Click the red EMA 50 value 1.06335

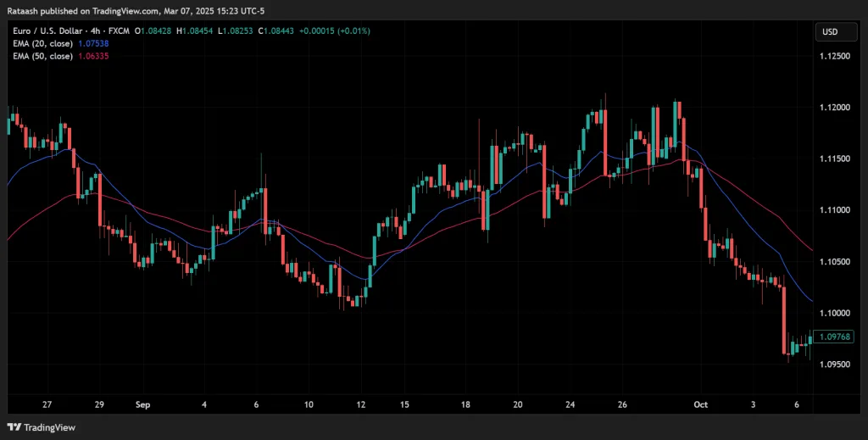click(93, 55)
